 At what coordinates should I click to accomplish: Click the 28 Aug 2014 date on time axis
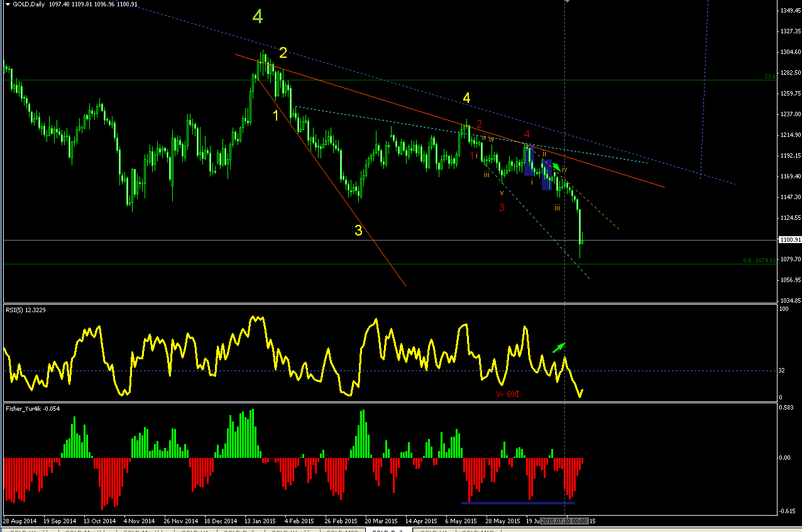coord(19,521)
